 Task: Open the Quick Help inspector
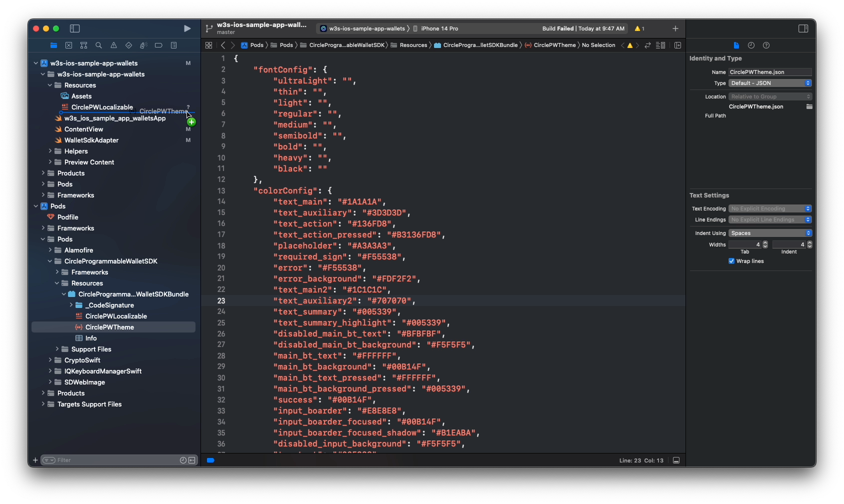click(766, 45)
